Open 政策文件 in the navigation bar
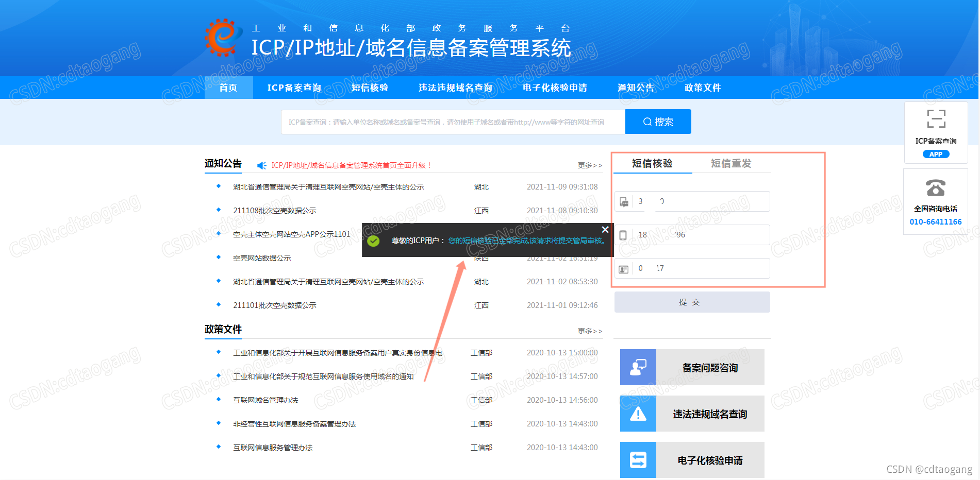The height and width of the screenshot is (480, 980). 703,88
